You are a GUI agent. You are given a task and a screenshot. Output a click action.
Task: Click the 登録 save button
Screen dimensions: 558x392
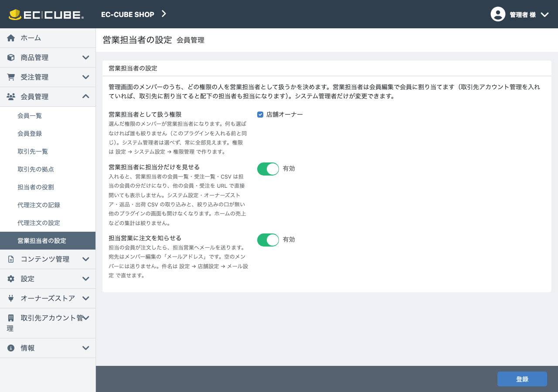(522, 379)
